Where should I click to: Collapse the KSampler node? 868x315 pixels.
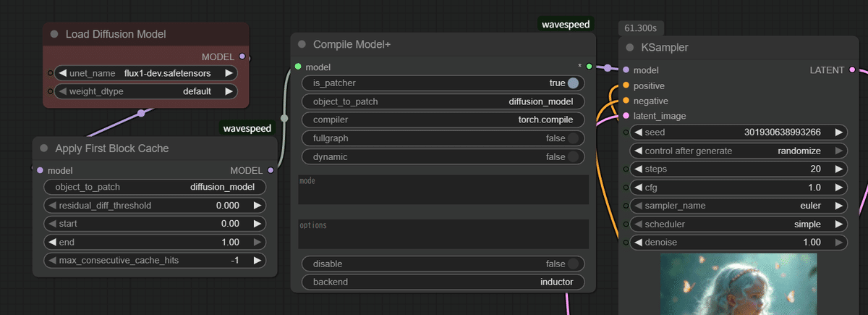click(630, 48)
